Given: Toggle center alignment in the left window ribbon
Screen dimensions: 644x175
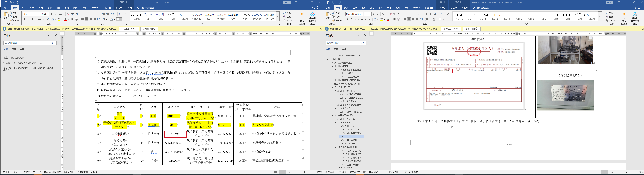Looking at the screenshot, I should coord(86,19).
